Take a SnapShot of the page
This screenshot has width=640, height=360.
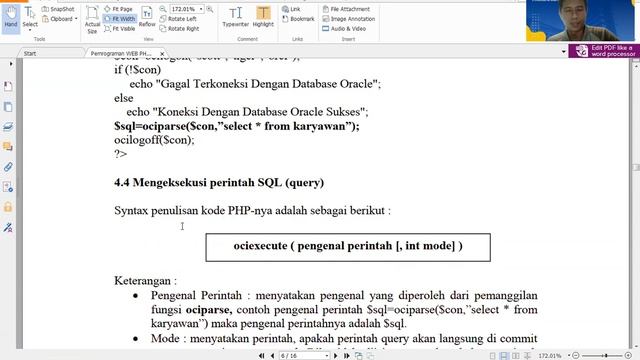point(58,9)
